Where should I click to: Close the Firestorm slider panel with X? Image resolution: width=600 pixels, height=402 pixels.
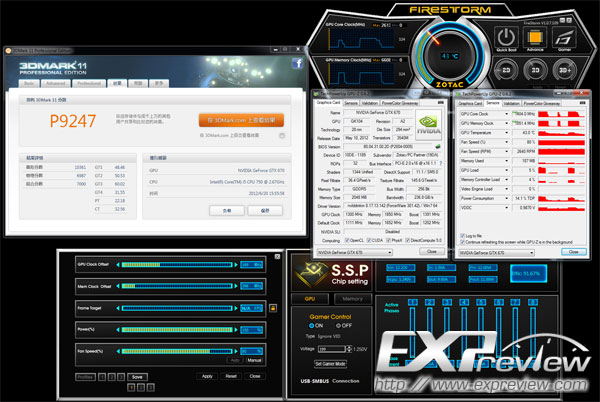pos(277,257)
